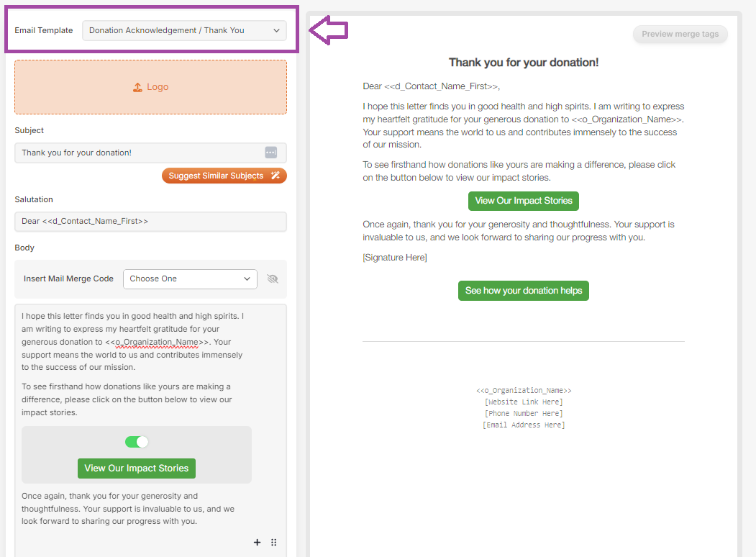The height and width of the screenshot is (557, 756).
Task: Click View Our Impact Stories in preview
Action: [524, 201]
